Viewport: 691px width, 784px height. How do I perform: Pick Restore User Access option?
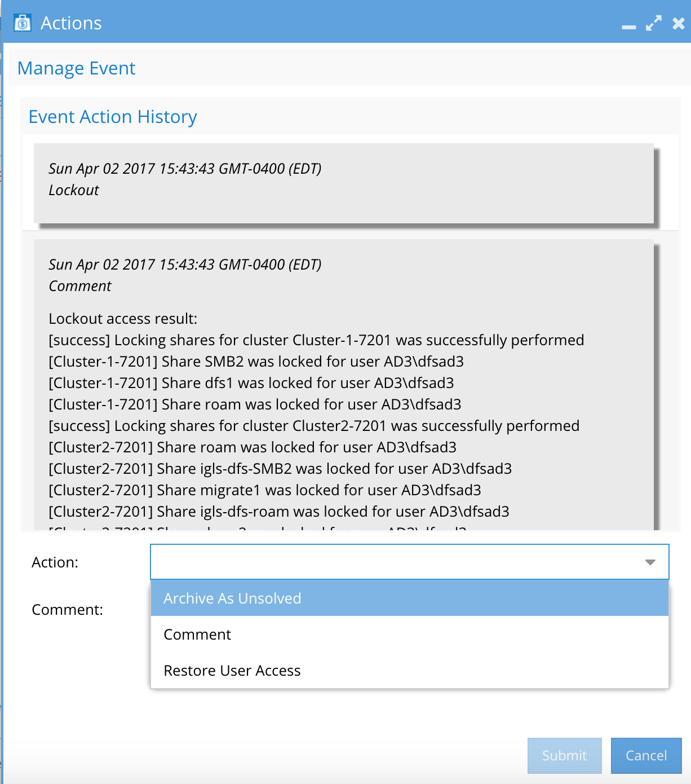[x=409, y=670]
